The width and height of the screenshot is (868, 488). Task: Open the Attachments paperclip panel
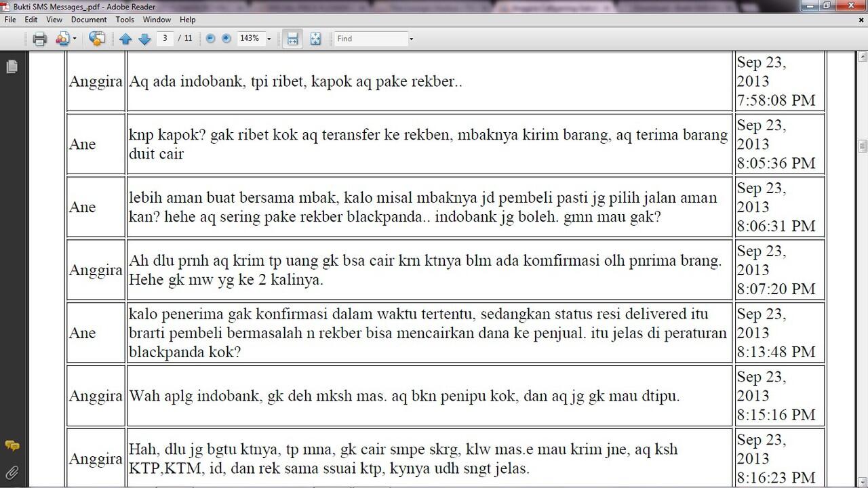[x=12, y=472]
